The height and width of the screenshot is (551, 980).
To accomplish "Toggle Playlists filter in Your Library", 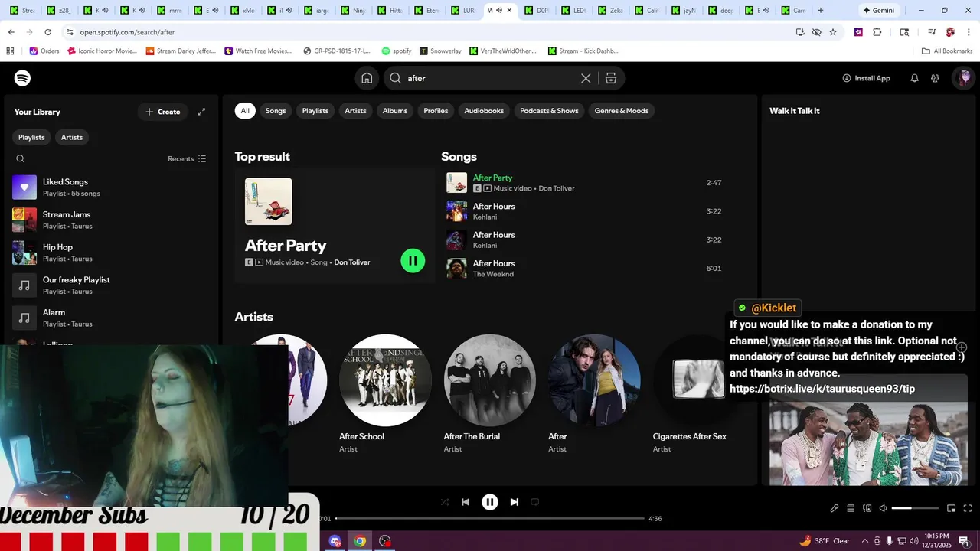I will click(x=31, y=137).
